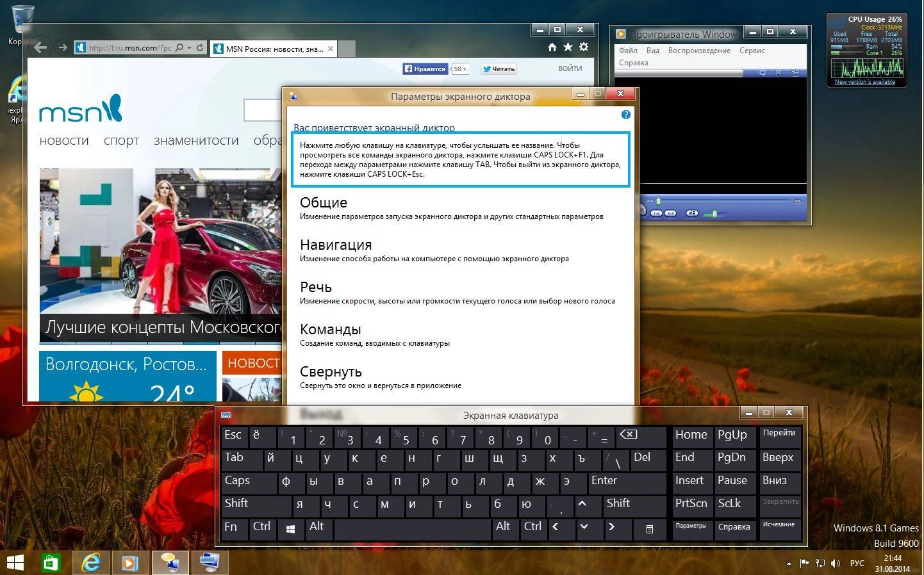Open Справка menu in media player

click(x=634, y=63)
